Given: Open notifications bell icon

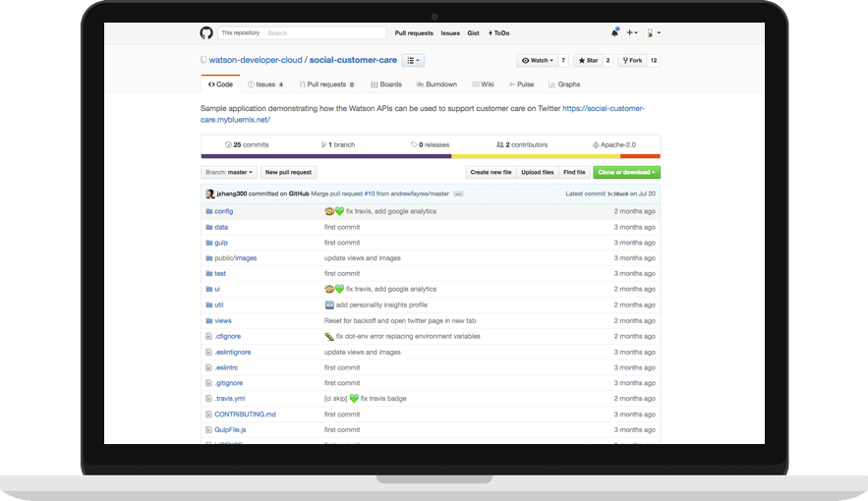Looking at the screenshot, I should (614, 33).
